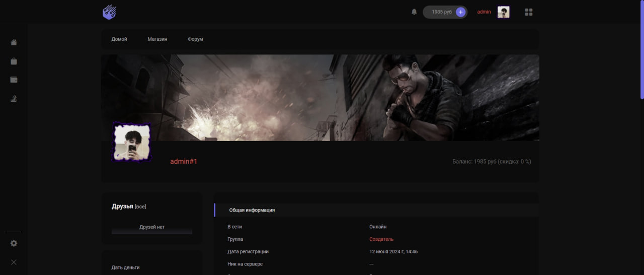Click the plus button to top up balance
Image resolution: width=644 pixels, height=275 pixels.
point(460,12)
